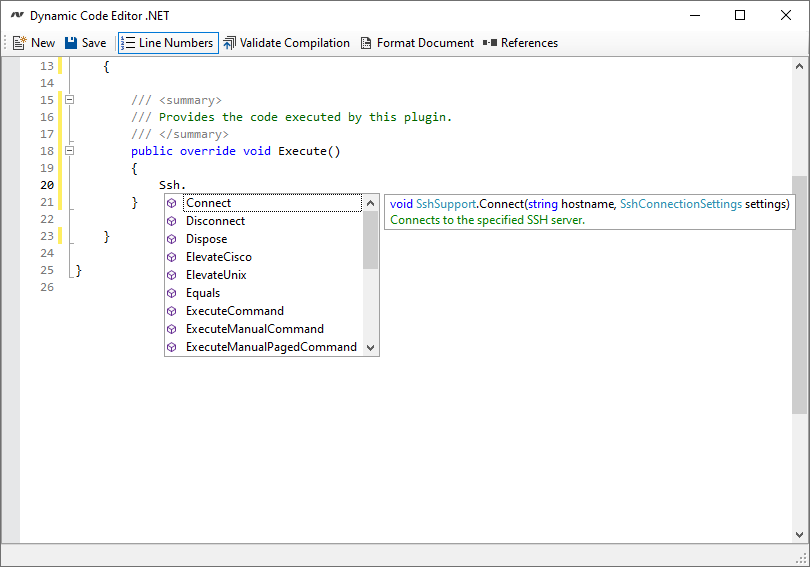The width and height of the screenshot is (810, 567).
Task: Click the method icon beside ExecuteCommand
Action: point(172,311)
